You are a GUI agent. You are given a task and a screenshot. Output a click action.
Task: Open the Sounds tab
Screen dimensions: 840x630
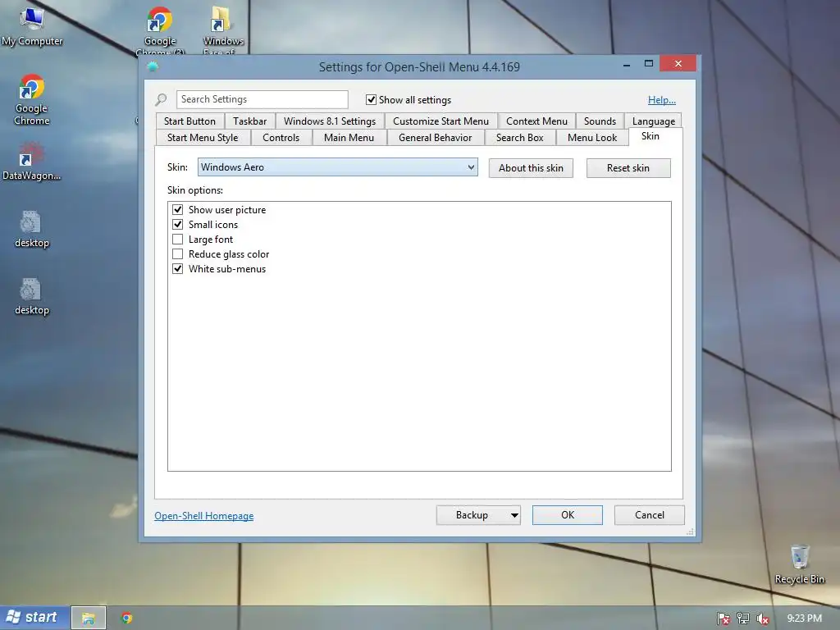(x=600, y=121)
